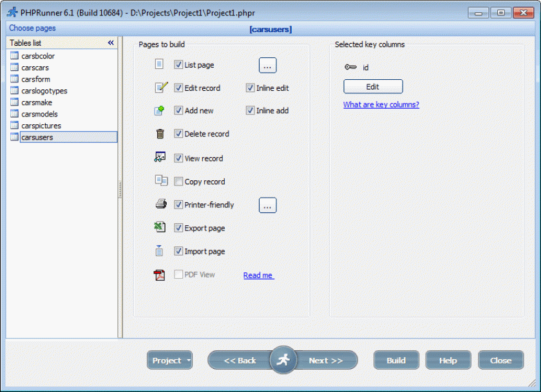Open the PDF View Read me link
Screen dimensions: 541x392
click(259, 275)
